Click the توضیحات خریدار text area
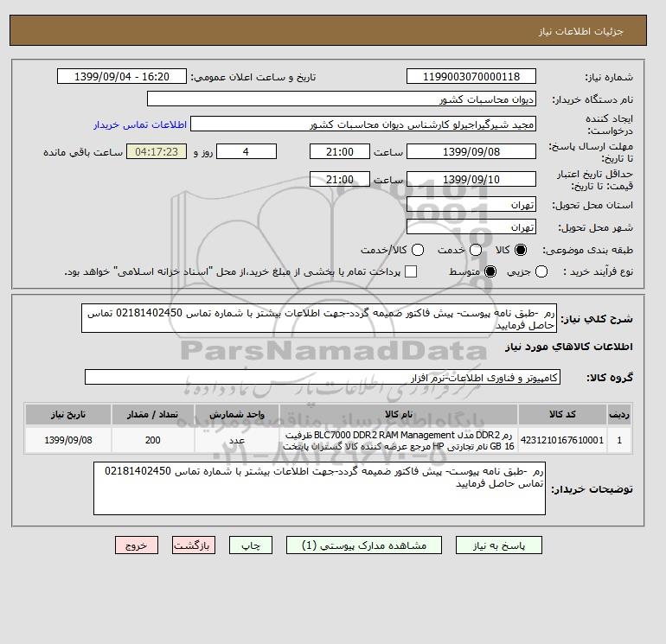This screenshot has width=666, height=644. tap(319, 488)
